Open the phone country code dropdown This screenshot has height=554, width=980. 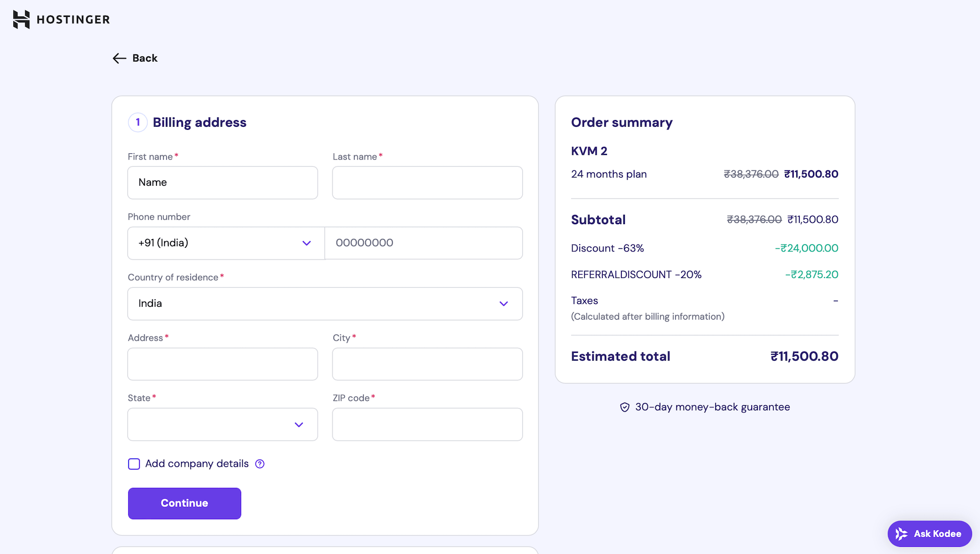point(226,243)
